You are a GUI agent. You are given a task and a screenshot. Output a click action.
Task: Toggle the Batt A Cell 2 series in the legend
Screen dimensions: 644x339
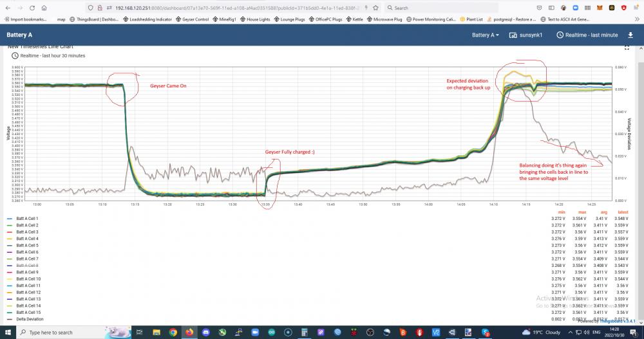click(x=27, y=225)
